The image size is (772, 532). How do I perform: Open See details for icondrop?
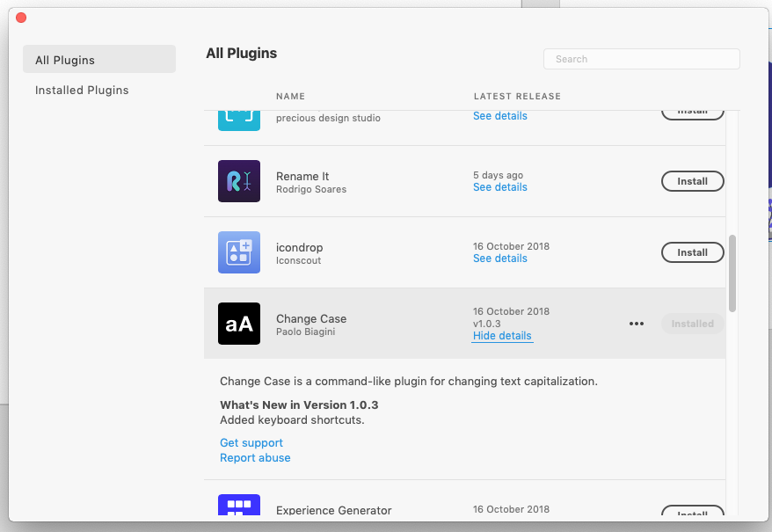pyautogui.click(x=499, y=259)
